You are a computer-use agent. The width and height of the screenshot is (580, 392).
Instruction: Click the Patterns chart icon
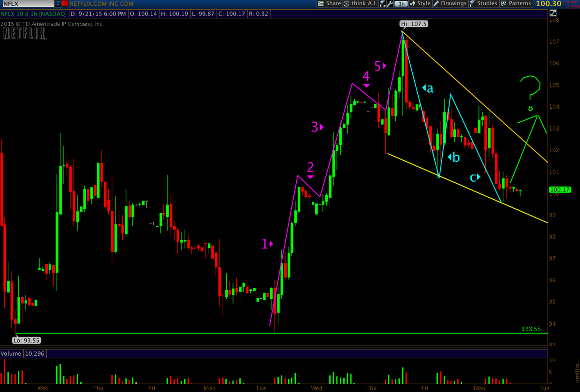click(x=503, y=3)
